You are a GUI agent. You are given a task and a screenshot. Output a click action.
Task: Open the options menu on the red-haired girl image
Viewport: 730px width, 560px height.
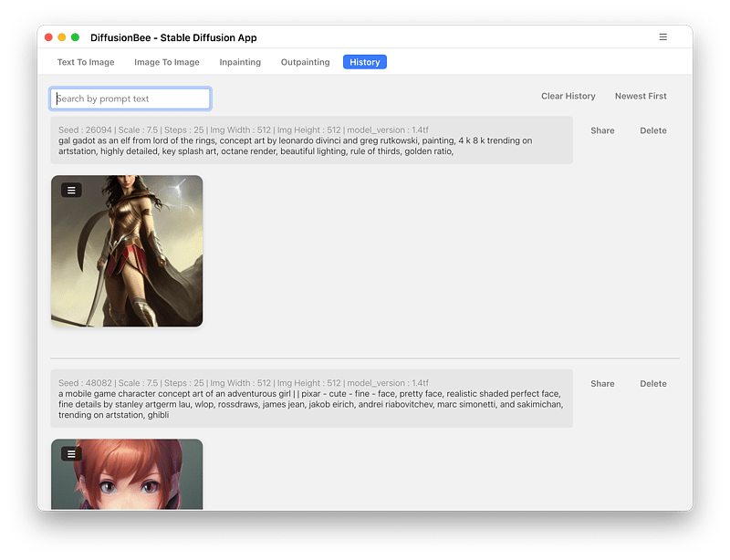pyautogui.click(x=71, y=453)
